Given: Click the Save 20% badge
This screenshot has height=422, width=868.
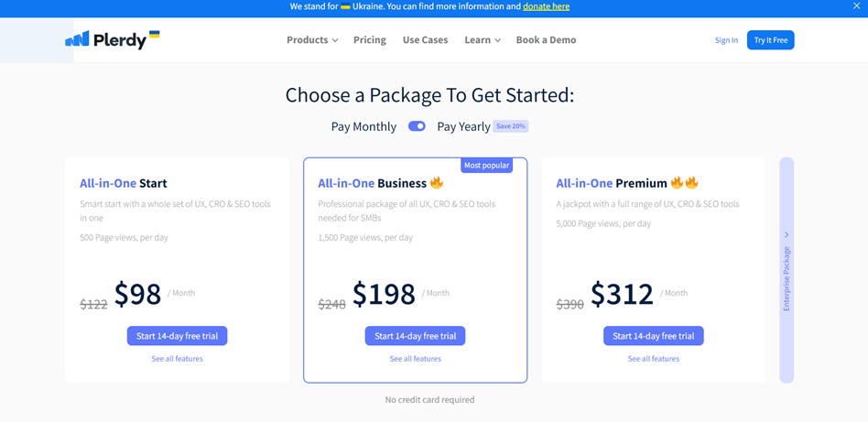Looking at the screenshot, I should tap(511, 126).
